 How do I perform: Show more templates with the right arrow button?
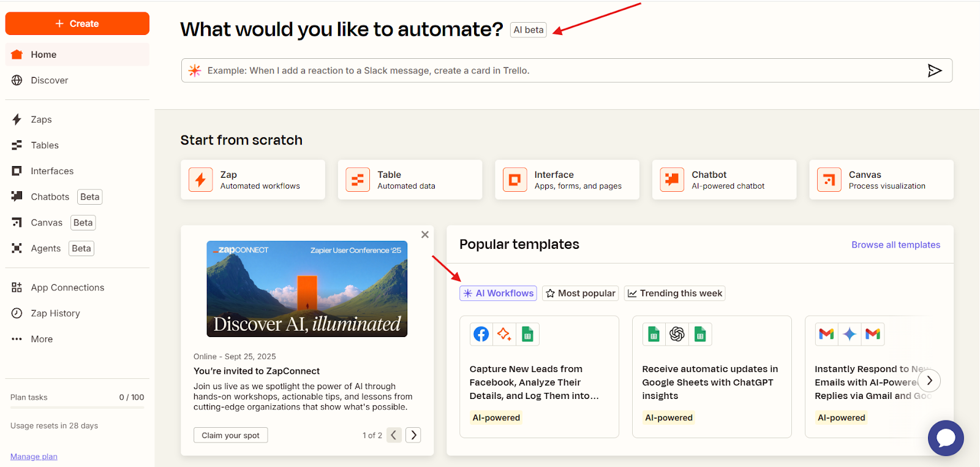tap(929, 381)
